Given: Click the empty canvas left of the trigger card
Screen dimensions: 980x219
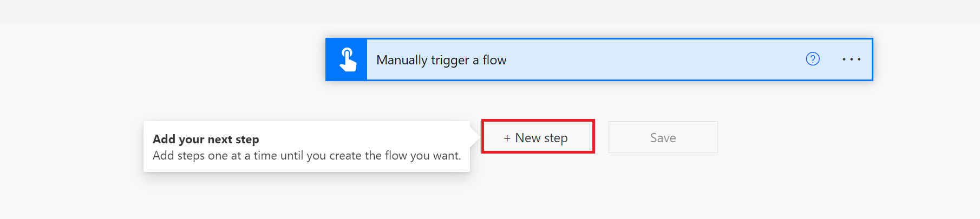Looking at the screenshot, I should pyautogui.click(x=162, y=59).
